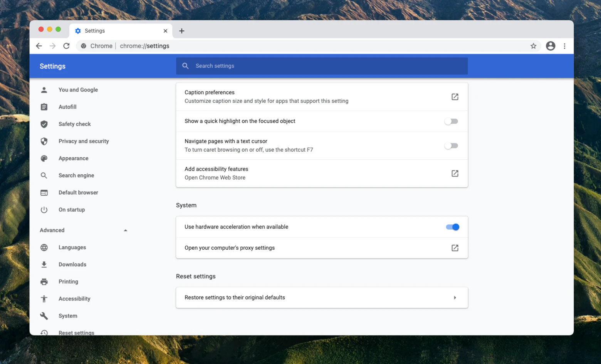This screenshot has height=364, width=601.
Task: Disable hardware acceleration toggle
Action: 452,227
